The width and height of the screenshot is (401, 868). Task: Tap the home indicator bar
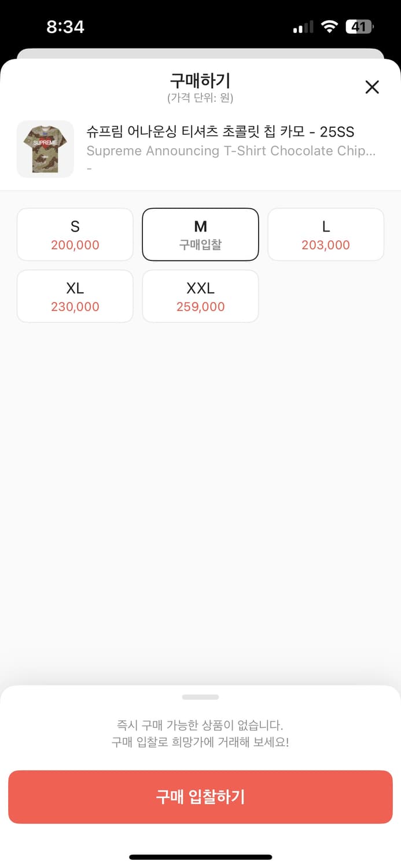pyautogui.click(x=200, y=857)
